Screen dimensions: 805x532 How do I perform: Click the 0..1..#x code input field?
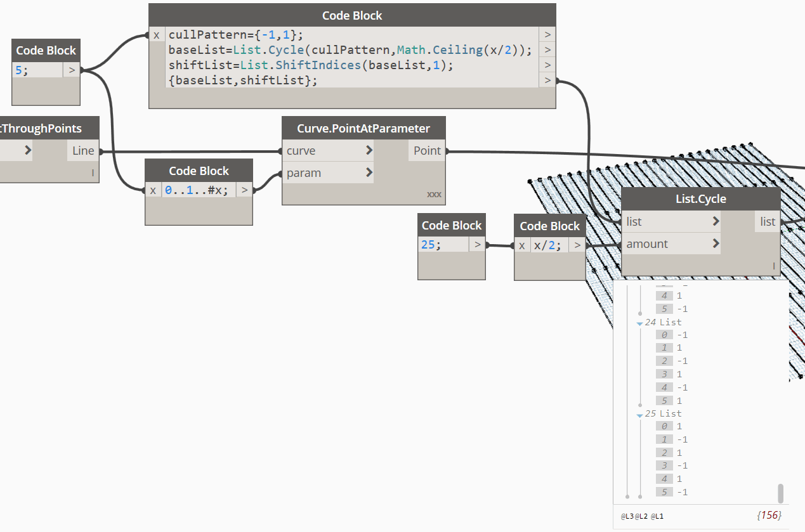199,190
